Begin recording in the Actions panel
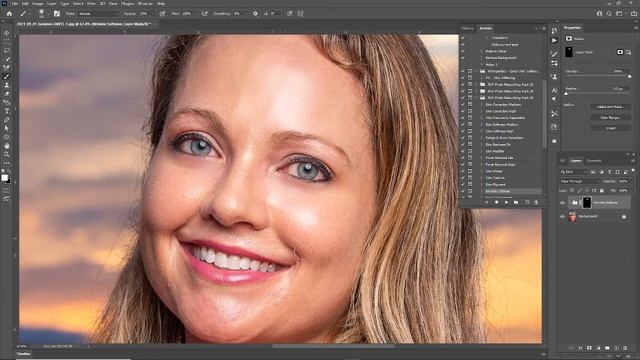The height and width of the screenshot is (360, 640). [x=496, y=202]
